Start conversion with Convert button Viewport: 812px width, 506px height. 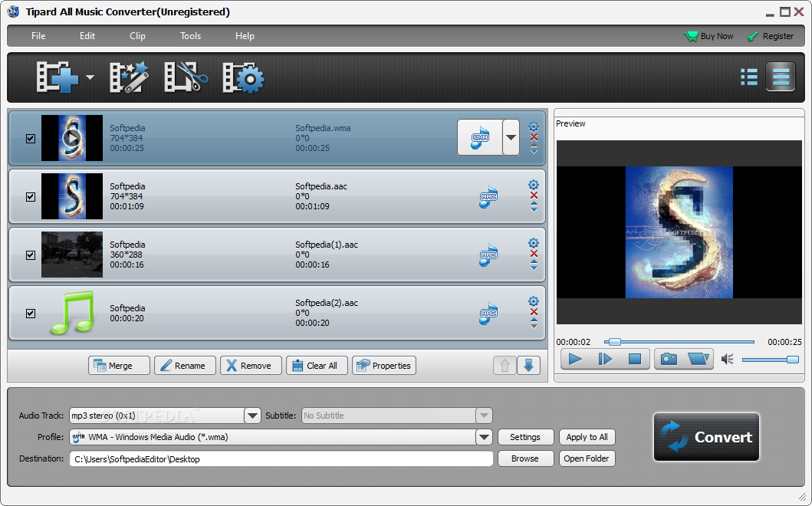(x=706, y=437)
